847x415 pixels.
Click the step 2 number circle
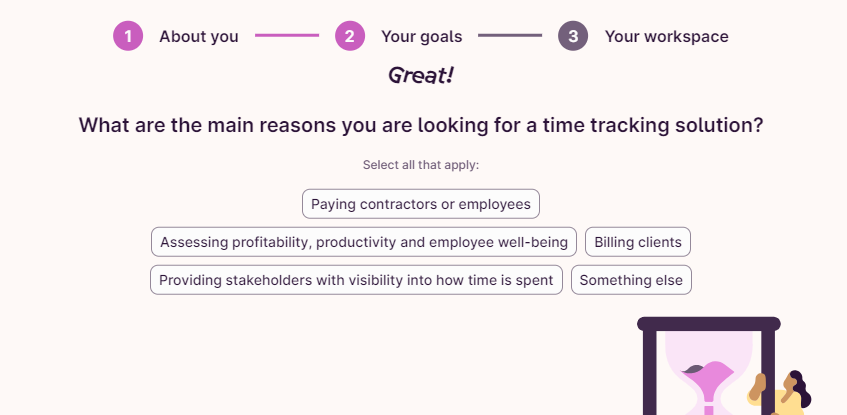(350, 36)
